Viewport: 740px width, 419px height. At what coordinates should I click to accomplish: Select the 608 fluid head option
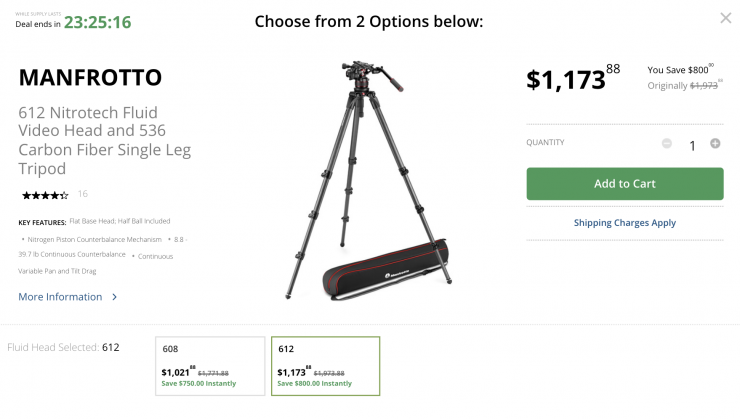point(210,367)
